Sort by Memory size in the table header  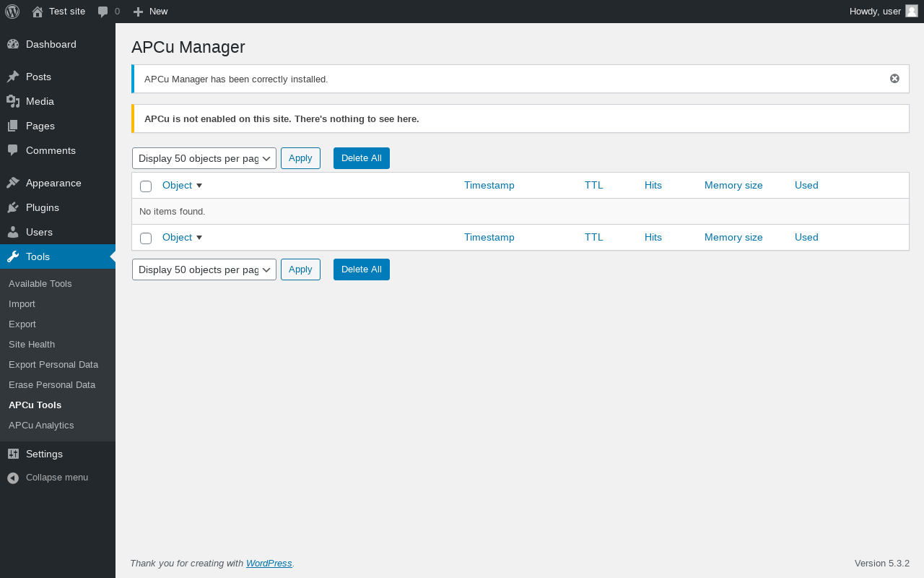(733, 185)
